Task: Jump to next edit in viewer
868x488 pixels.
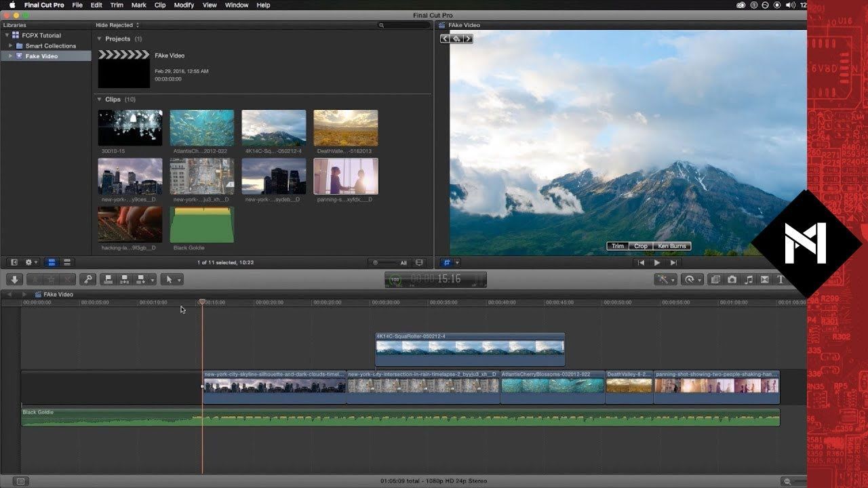Action: [x=673, y=262]
